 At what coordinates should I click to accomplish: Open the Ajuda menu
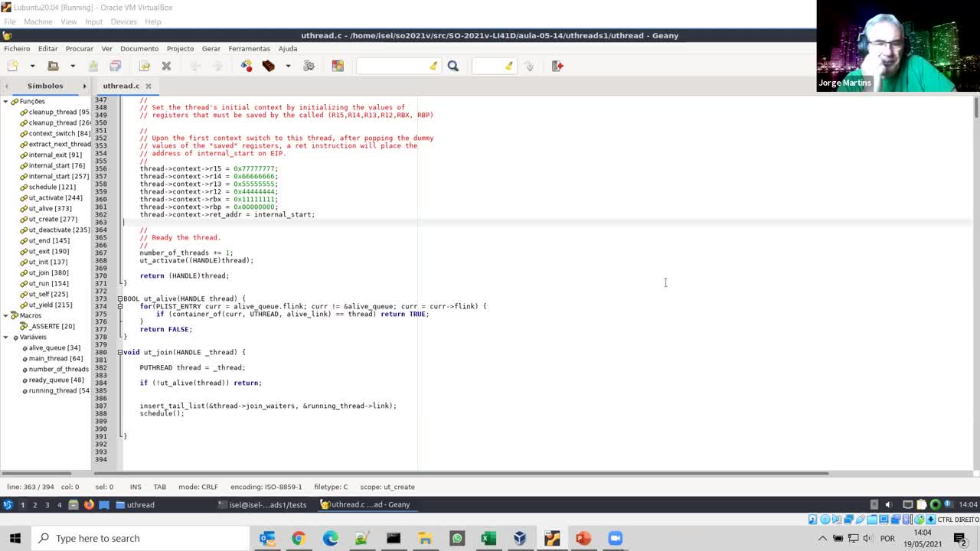point(288,48)
